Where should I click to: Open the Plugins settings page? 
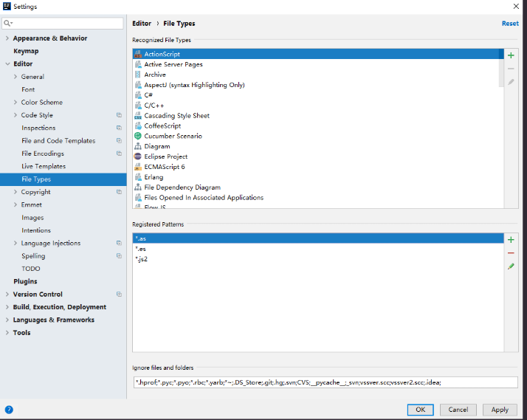(x=25, y=281)
